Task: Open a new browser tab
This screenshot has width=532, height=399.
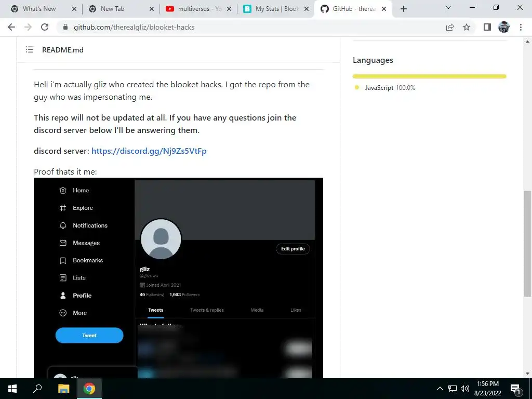Action: point(403,9)
